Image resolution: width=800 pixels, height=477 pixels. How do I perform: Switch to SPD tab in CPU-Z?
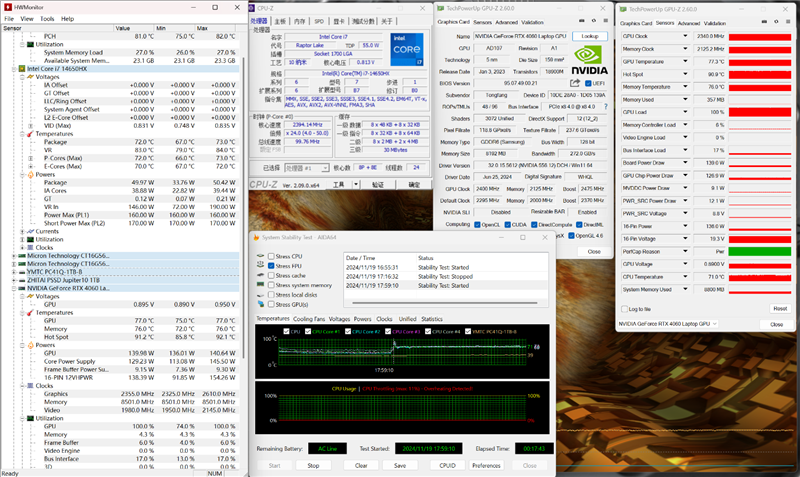coord(319,21)
